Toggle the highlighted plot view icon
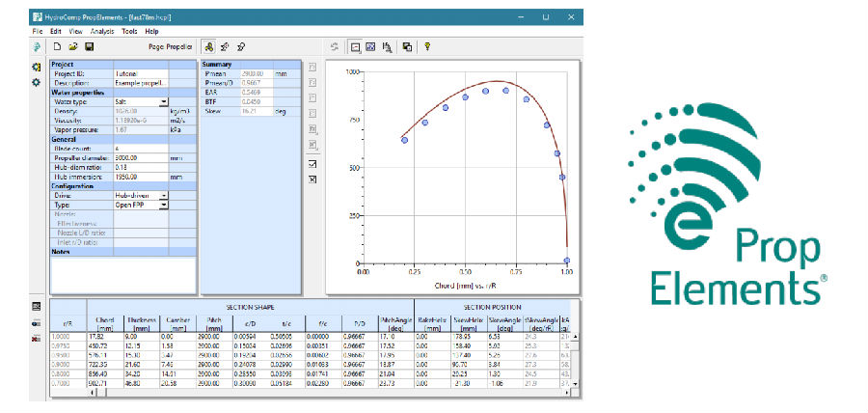Viewport: 868px width, 413px height. [355, 47]
